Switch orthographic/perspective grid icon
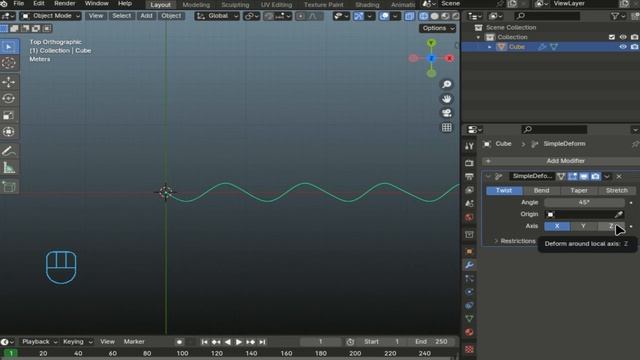 tap(447, 127)
